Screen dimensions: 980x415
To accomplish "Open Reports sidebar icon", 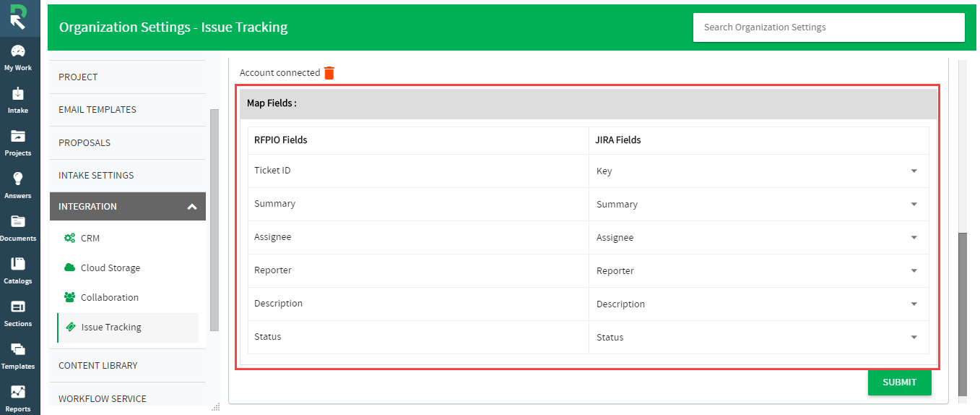I will pyautogui.click(x=18, y=392).
